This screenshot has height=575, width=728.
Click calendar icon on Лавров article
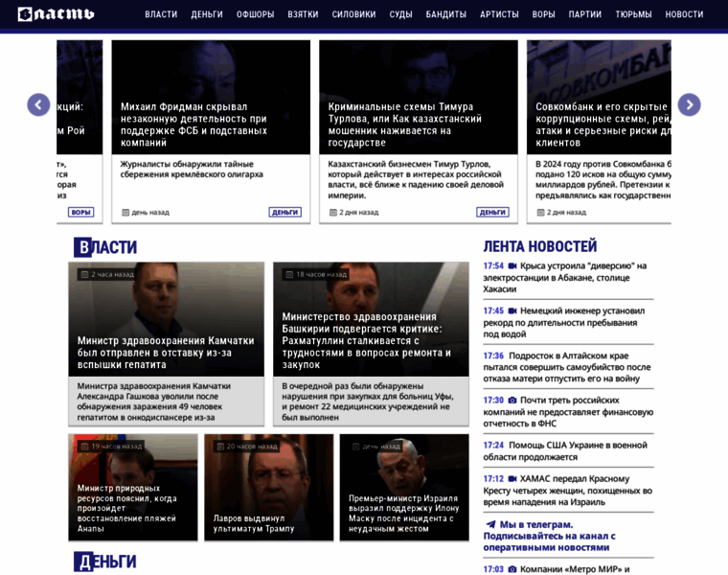tap(220, 447)
